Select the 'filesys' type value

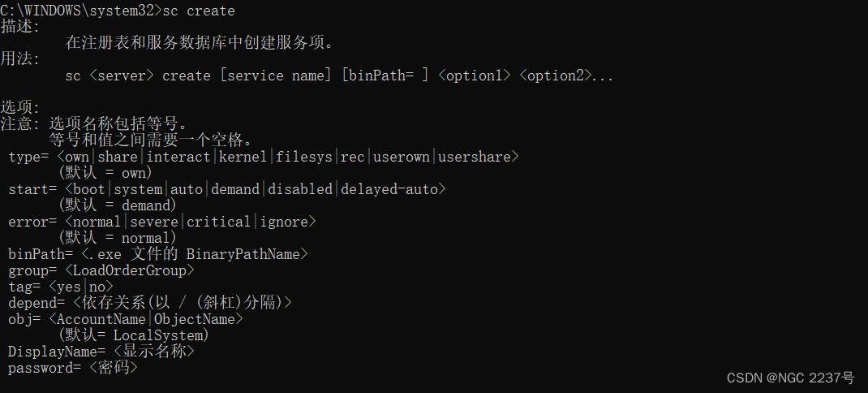(x=304, y=158)
